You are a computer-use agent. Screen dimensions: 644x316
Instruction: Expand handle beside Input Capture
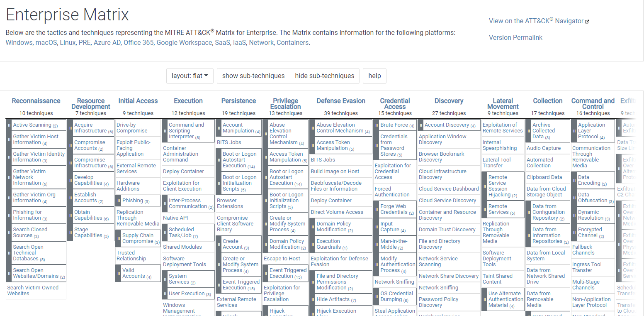(376, 227)
